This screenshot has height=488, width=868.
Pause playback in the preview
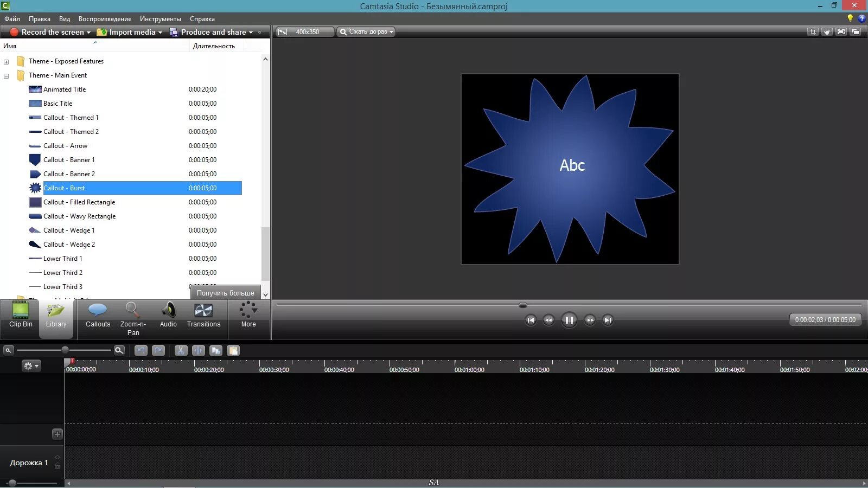coord(569,320)
